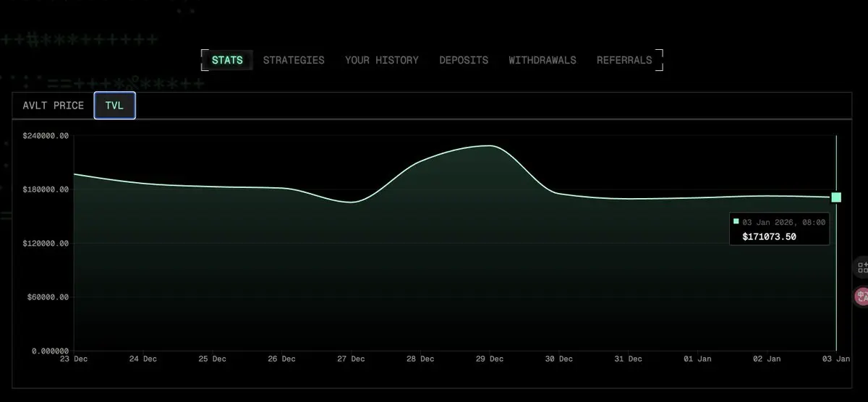Switch to the STATS tab
Screen dimensions: 868x402
(227, 60)
